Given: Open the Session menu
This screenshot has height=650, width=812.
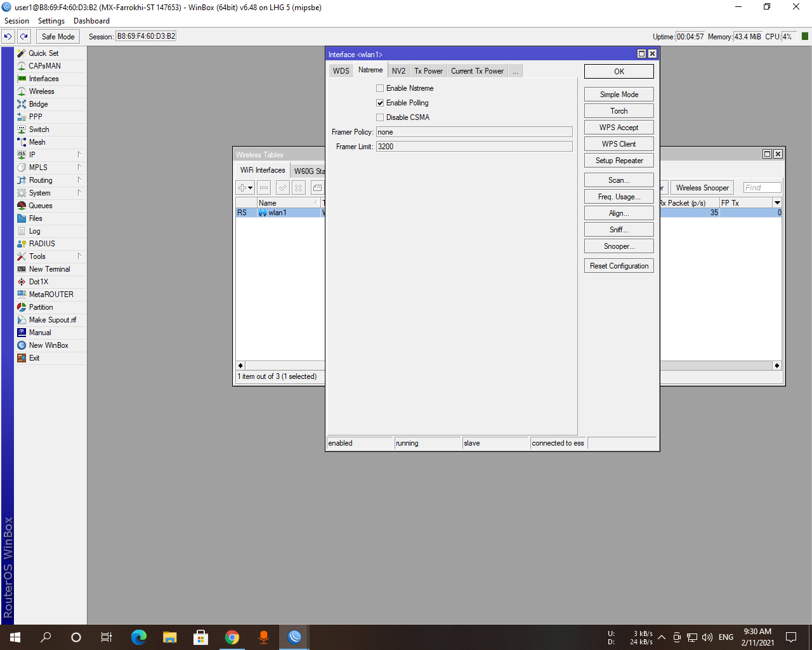Looking at the screenshot, I should point(16,20).
